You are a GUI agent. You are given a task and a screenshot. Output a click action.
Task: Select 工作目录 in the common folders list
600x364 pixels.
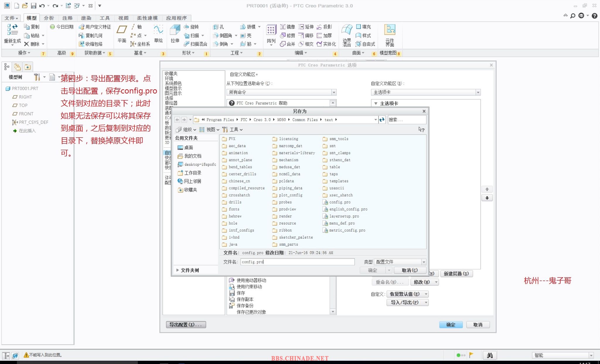coord(190,173)
